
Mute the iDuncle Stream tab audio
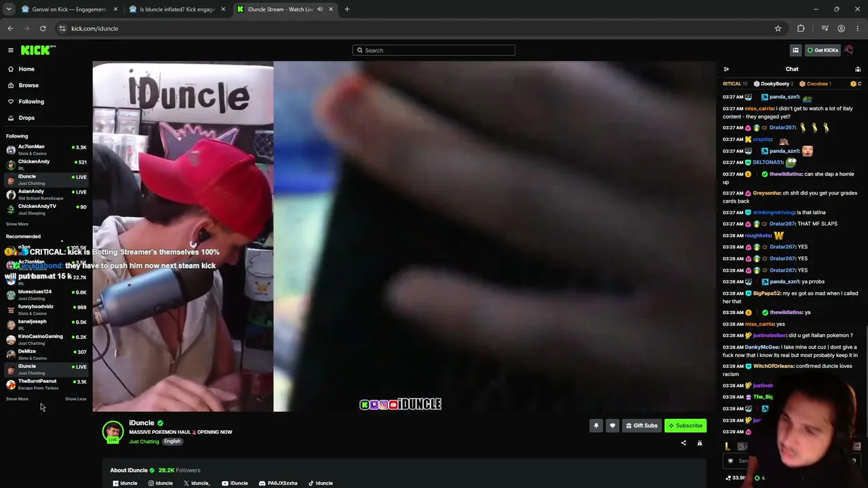[320, 9]
